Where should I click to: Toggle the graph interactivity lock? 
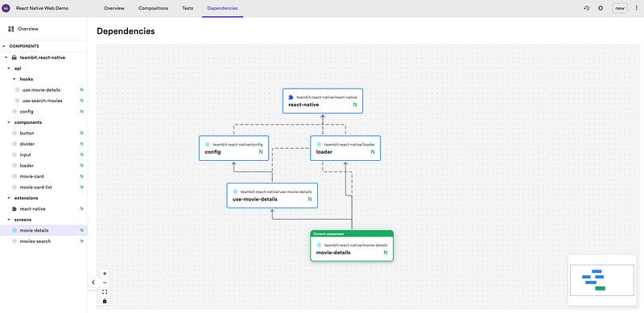(x=105, y=301)
